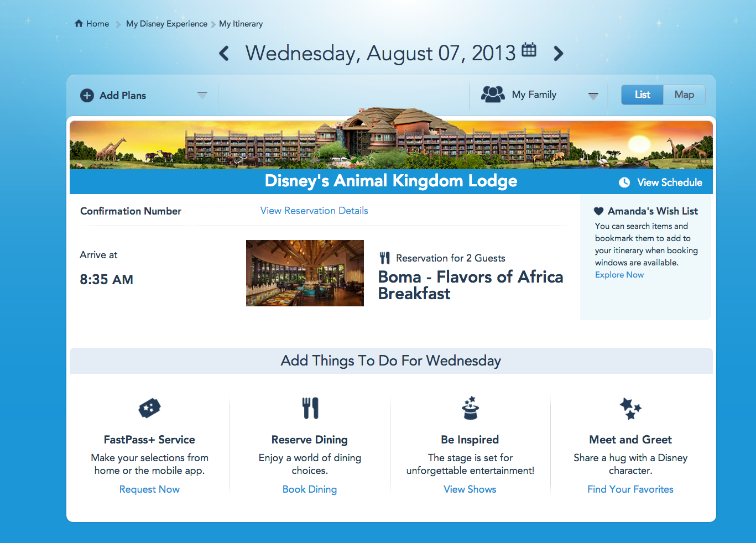The width and height of the screenshot is (756, 543).
Task: Go to previous day arrow
Action: click(x=224, y=54)
